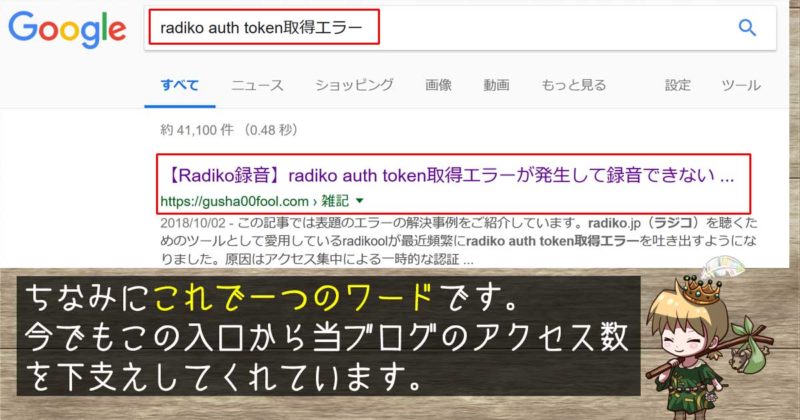Open the 動画 tab
The height and width of the screenshot is (420, 800).
click(x=496, y=85)
